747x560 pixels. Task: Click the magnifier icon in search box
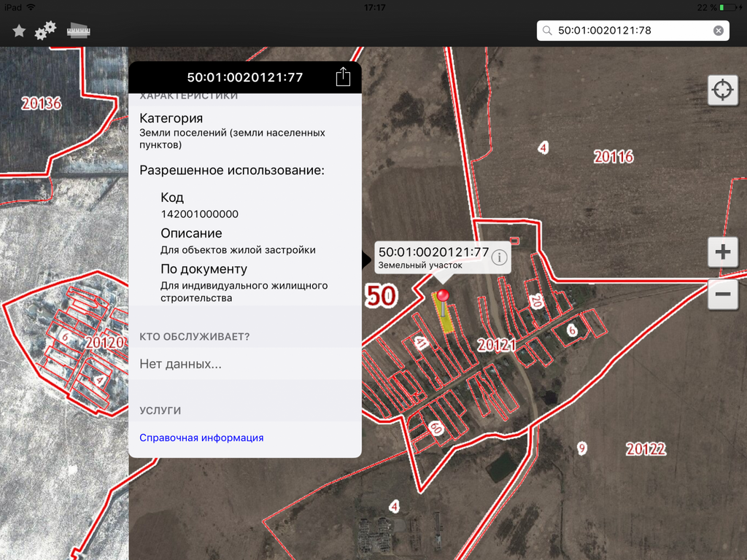(x=547, y=31)
